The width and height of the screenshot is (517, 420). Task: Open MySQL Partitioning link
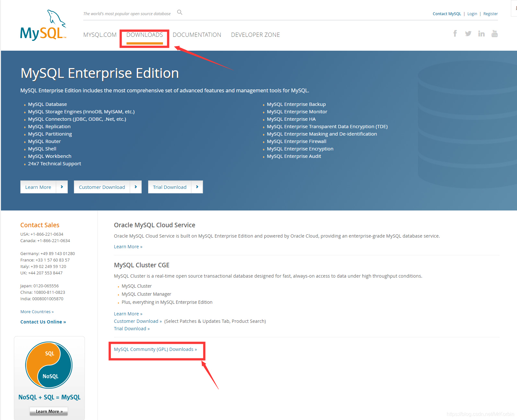[50, 134]
